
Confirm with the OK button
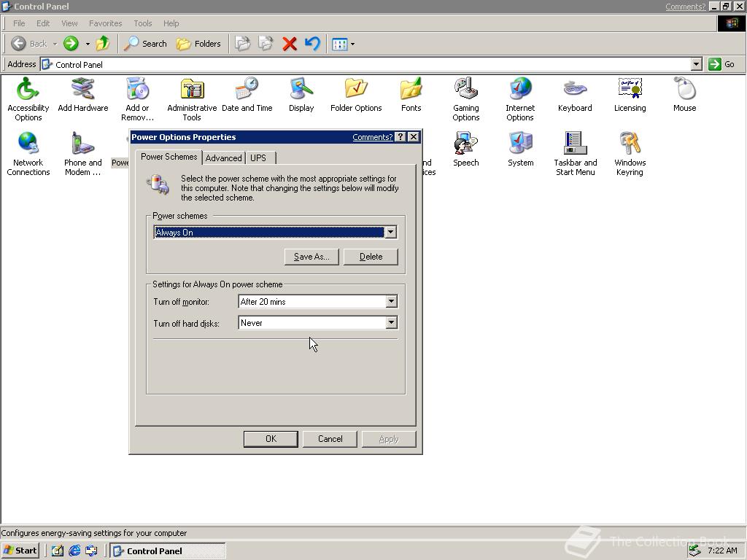[x=271, y=439]
